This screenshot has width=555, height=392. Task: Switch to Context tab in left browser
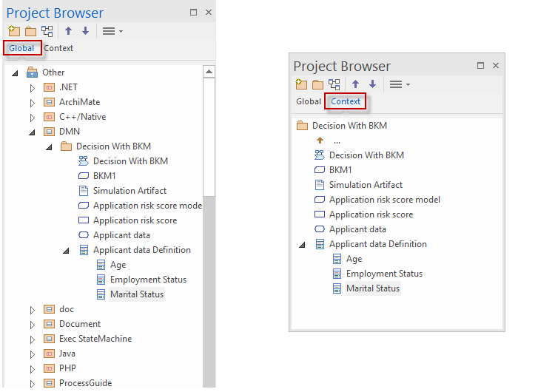pos(58,48)
